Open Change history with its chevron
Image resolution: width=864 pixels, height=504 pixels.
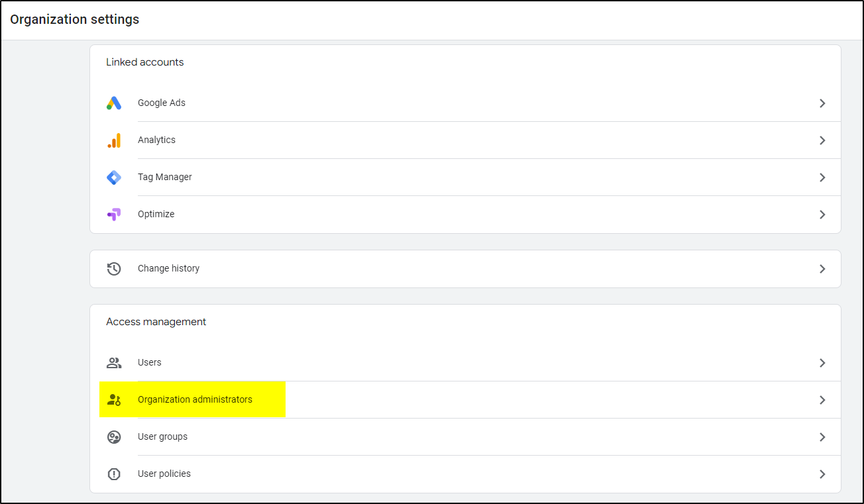pyautogui.click(x=822, y=269)
